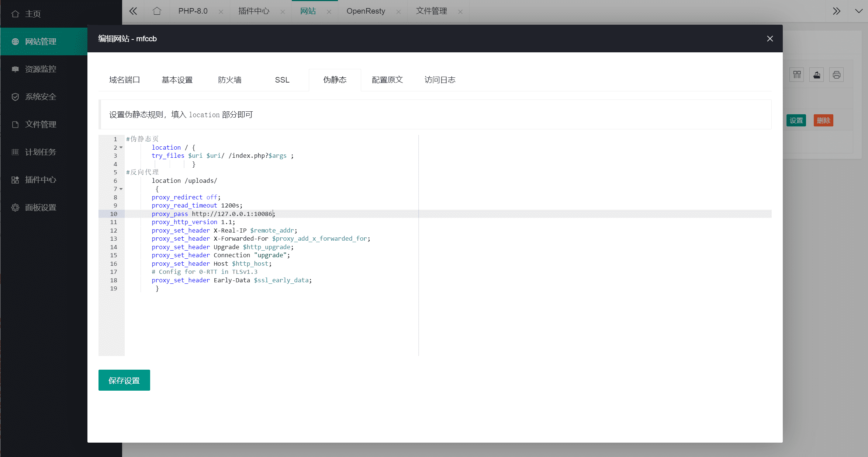Open 资源监控 resource monitor in sidebar
This screenshot has height=457, width=868.
coord(41,69)
